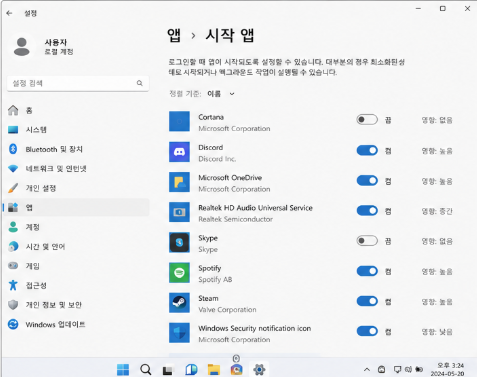Click the Spotify app icon
This screenshot has width=477, height=377.
(179, 273)
